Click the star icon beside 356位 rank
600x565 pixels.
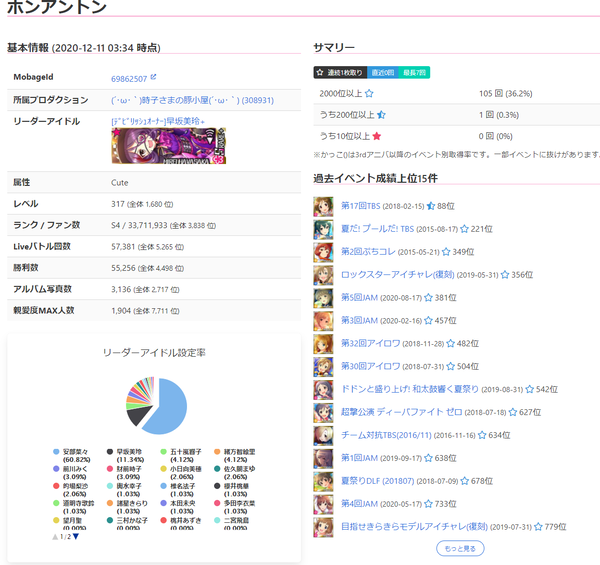tap(505, 275)
